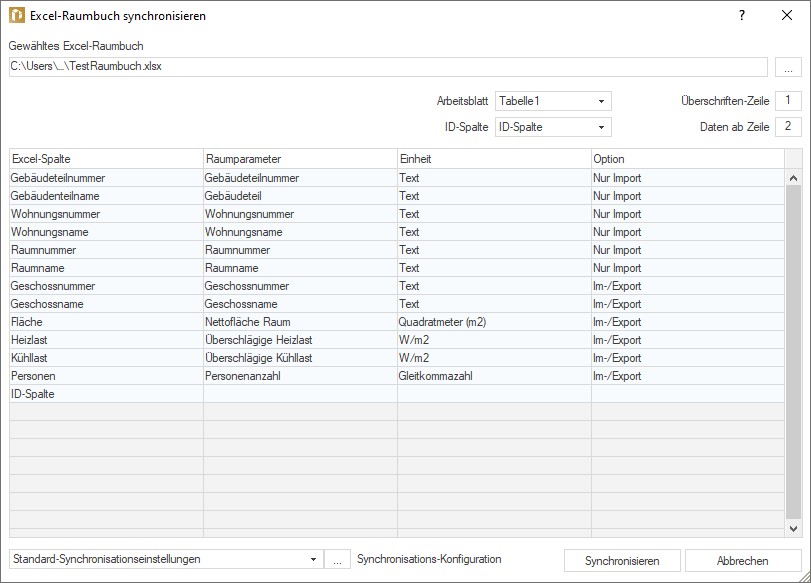Click Raumparameter cell Überschlägige Heizlast
Viewport: 811px width, 583px height.
(300, 340)
